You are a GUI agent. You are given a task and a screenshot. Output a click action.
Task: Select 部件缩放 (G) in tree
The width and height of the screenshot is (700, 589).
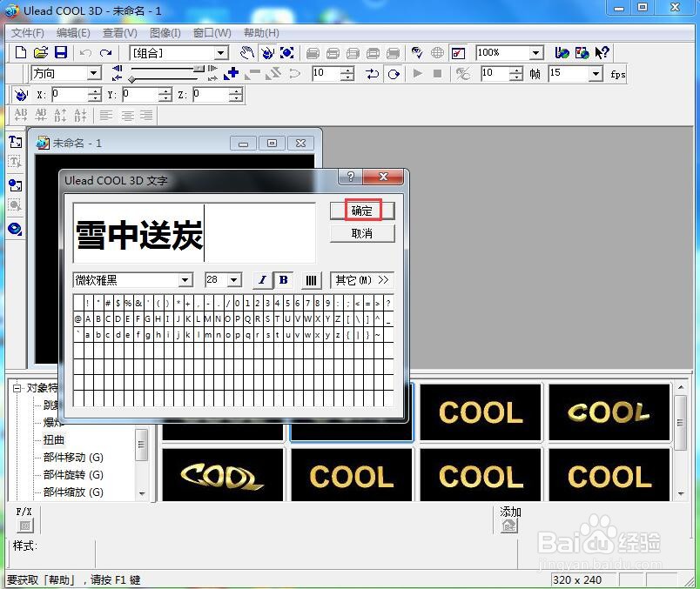(73, 492)
